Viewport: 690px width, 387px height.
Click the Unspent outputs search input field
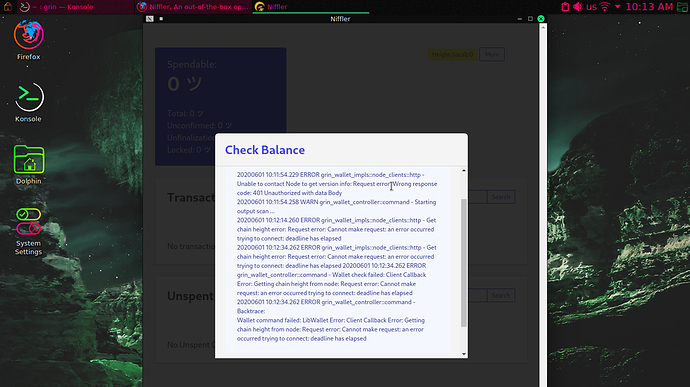coord(477,295)
